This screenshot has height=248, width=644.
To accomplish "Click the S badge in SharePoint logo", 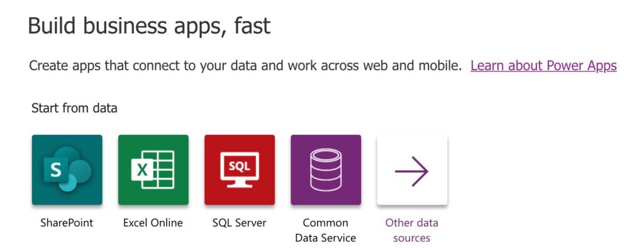I will (x=56, y=170).
